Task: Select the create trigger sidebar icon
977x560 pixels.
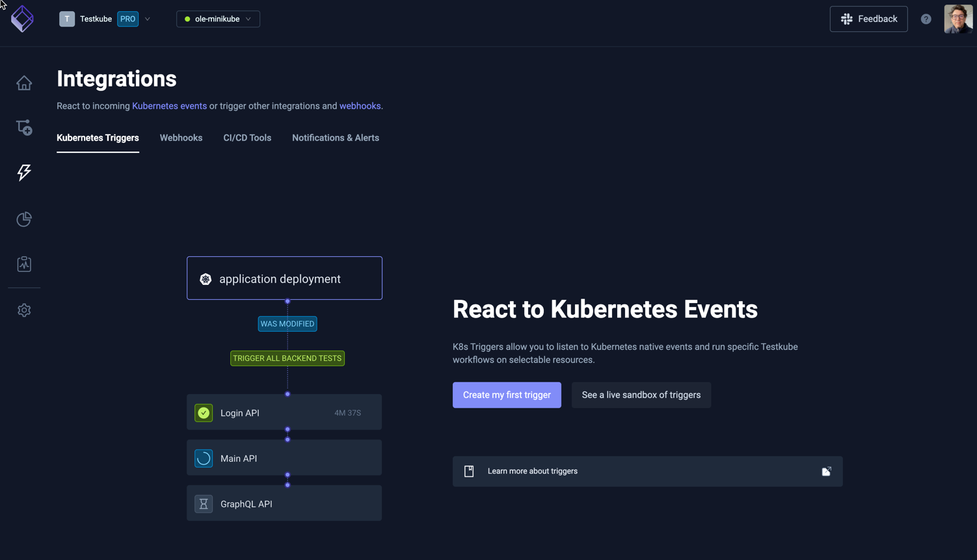Action: [23, 127]
